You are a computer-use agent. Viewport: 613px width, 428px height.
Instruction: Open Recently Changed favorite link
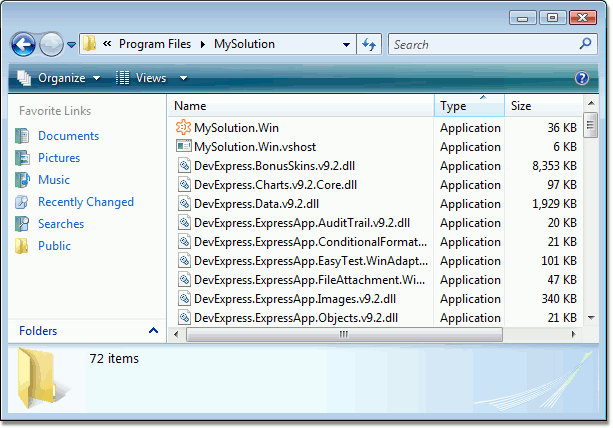tap(86, 202)
